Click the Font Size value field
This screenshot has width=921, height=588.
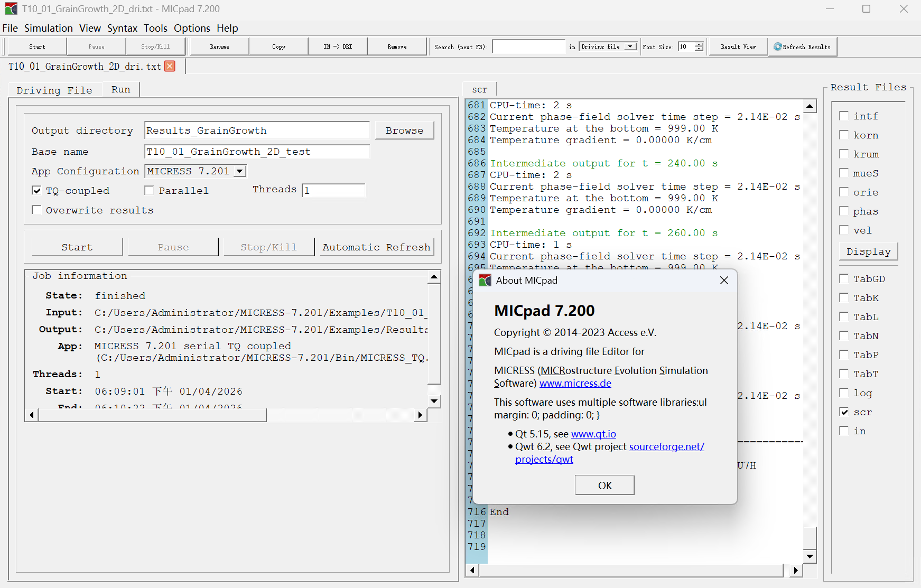pyautogui.click(x=686, y=46)
